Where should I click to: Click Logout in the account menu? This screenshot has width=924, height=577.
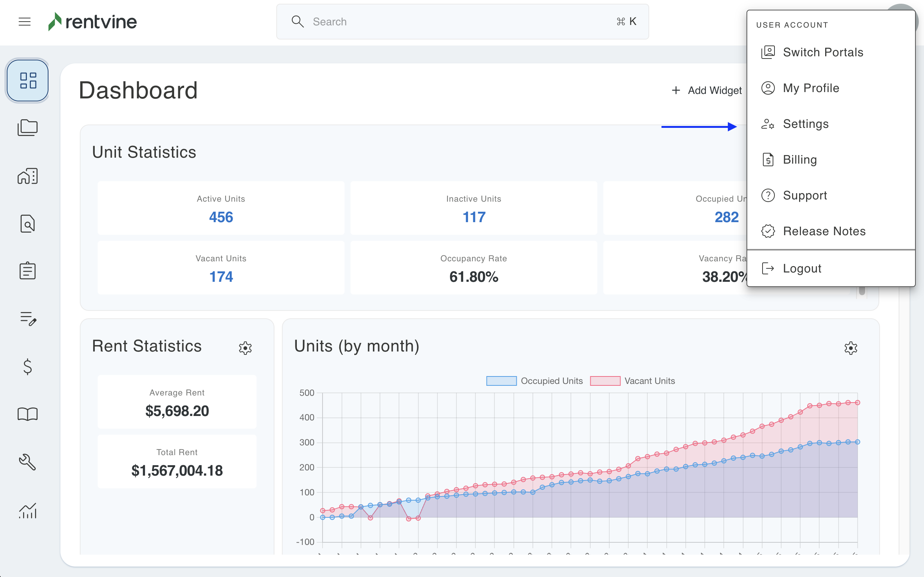[x=801, y=268]
